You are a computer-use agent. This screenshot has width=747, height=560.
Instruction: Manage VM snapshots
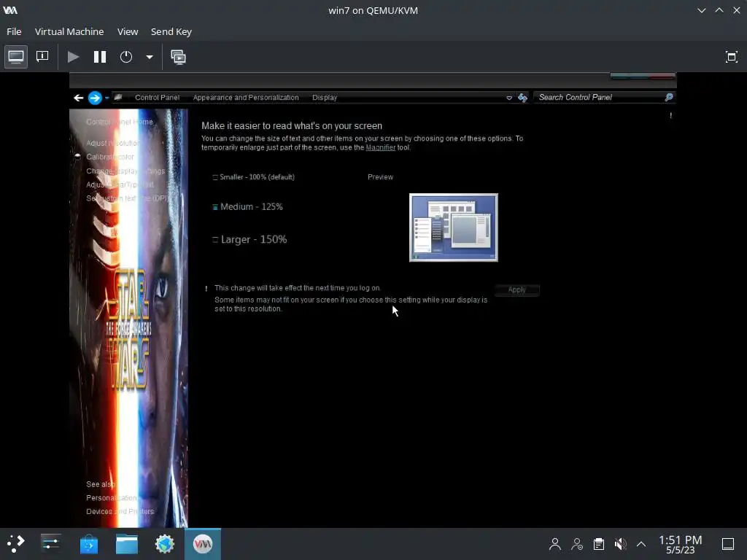[179, 57]
